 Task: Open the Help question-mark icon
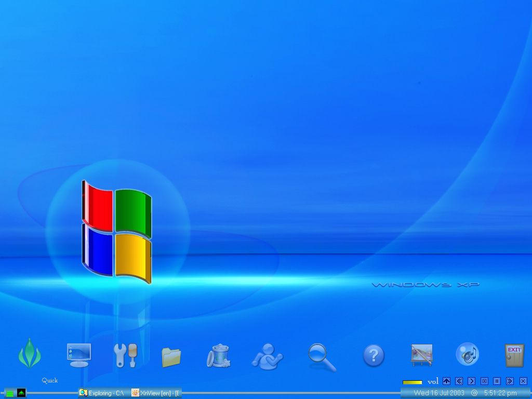(x=374, y=355)
